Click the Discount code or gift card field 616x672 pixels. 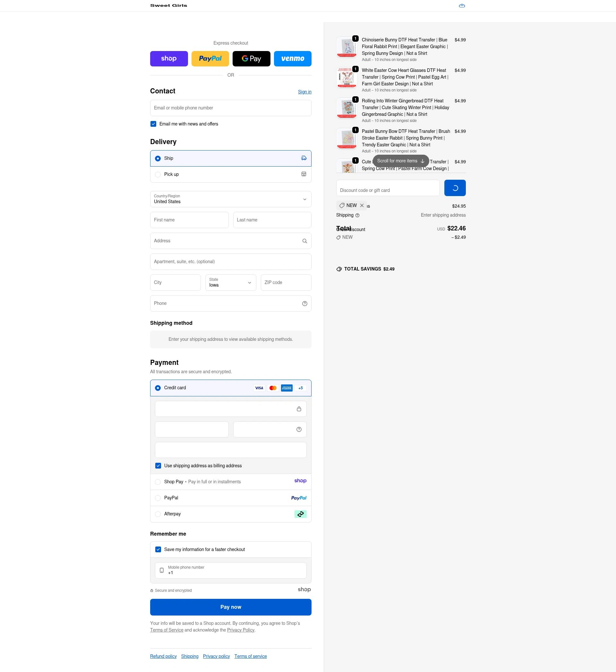[x=388, y=188]
